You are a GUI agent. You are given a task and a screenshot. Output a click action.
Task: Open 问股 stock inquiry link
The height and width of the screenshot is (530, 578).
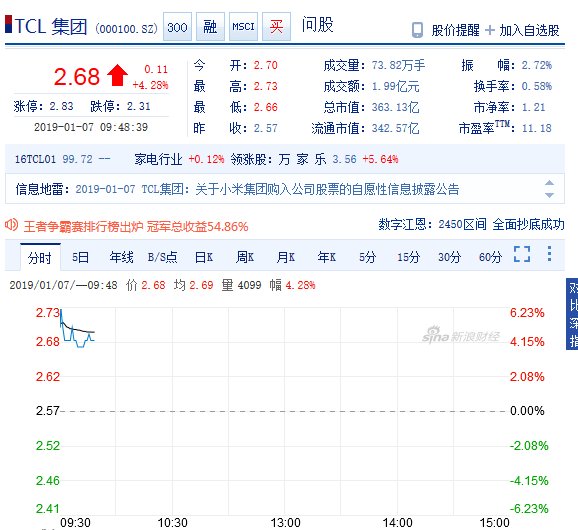(x=317, y=25)
